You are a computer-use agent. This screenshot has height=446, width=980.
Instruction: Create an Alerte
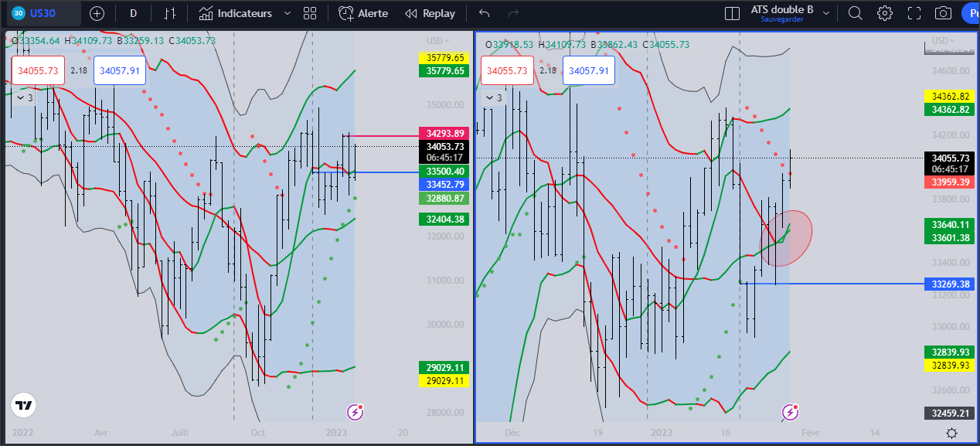362,13
